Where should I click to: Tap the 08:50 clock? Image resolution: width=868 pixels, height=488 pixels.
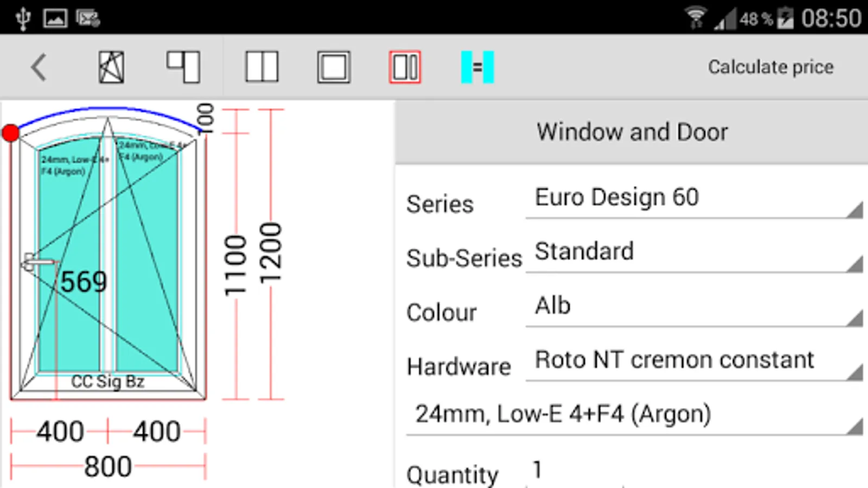point(831,18)
